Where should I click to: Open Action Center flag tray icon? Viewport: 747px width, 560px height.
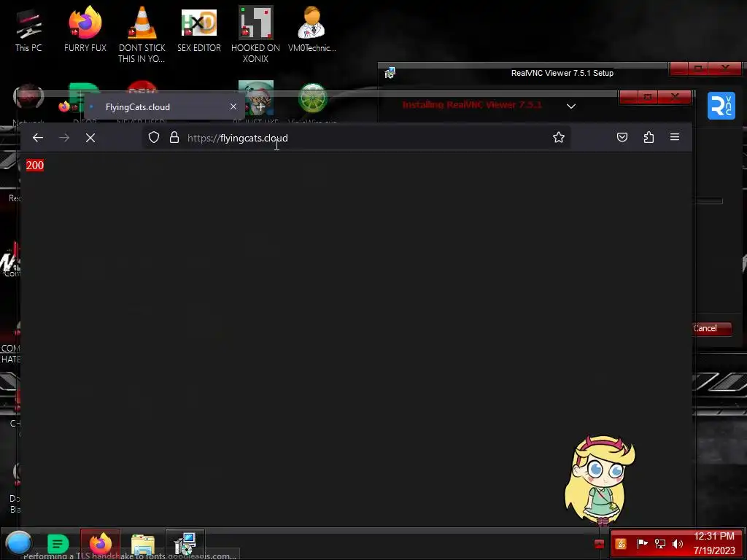tap(642, 543)
